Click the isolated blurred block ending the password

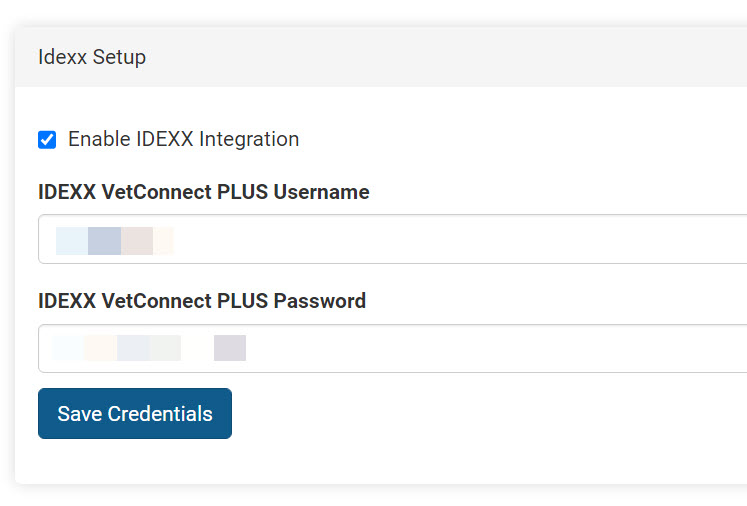(230, 348)
